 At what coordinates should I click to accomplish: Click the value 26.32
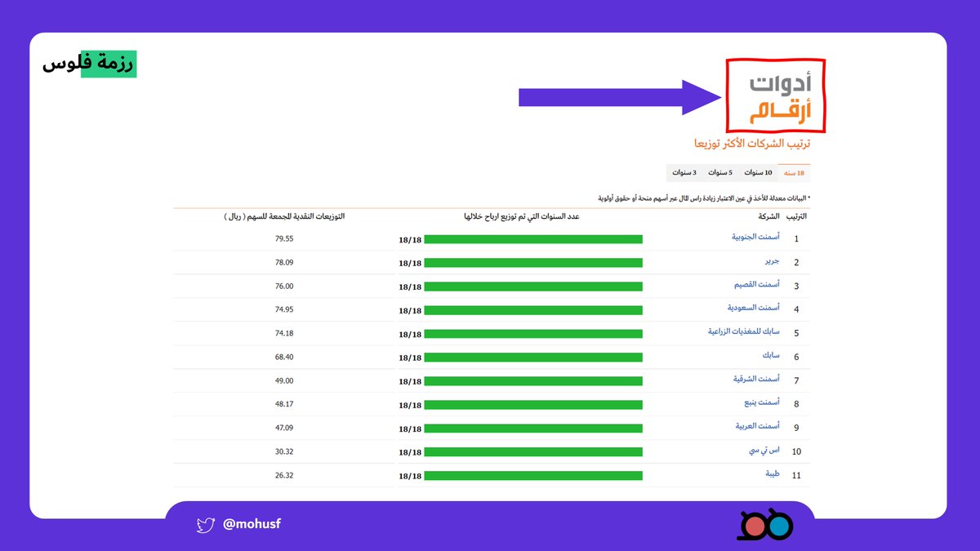click(284, 475)
